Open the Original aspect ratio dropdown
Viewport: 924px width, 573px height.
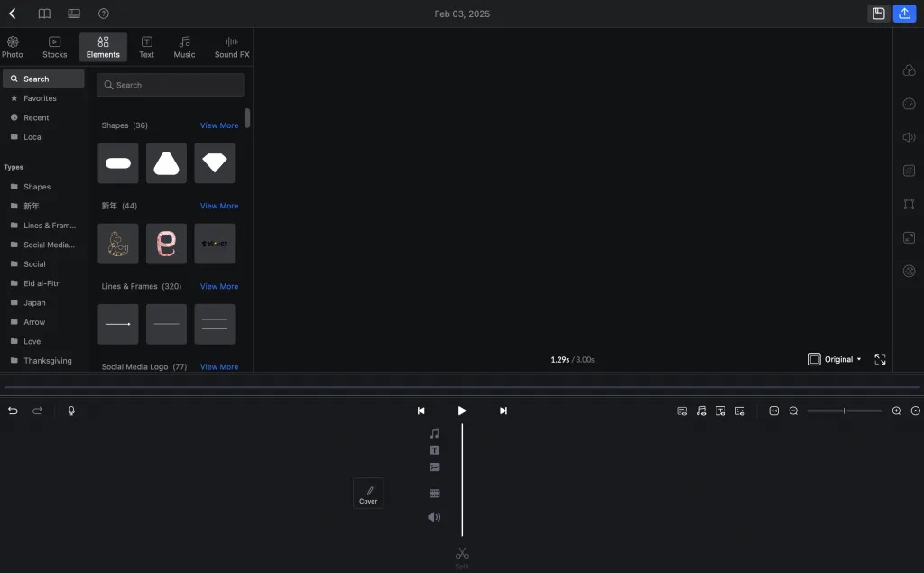(x=835, y=359)
